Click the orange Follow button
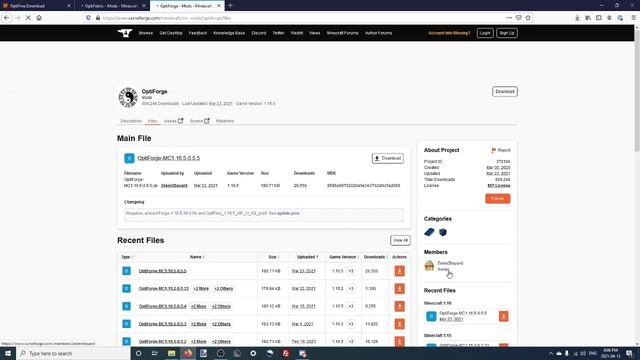 click(498, 199)
